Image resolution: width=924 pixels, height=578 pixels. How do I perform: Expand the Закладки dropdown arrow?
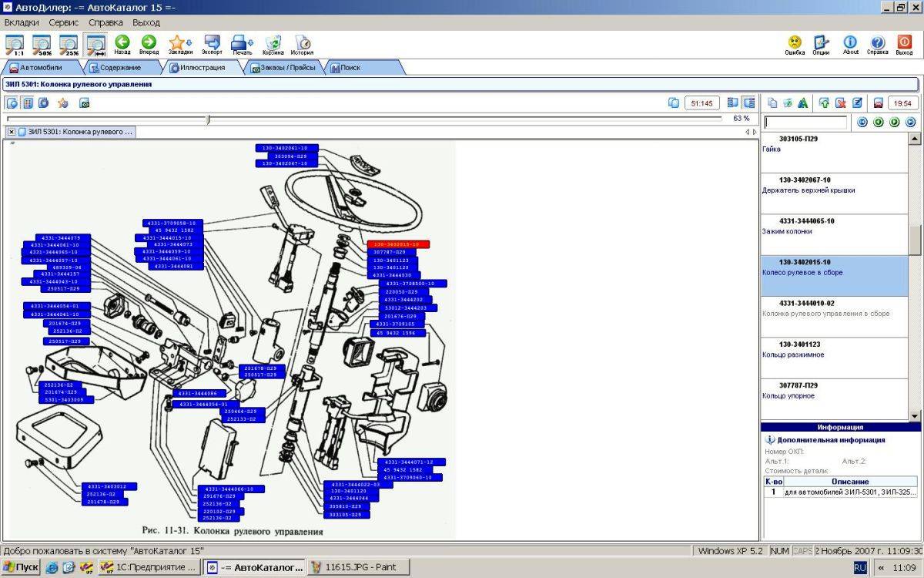click(190, 42)
